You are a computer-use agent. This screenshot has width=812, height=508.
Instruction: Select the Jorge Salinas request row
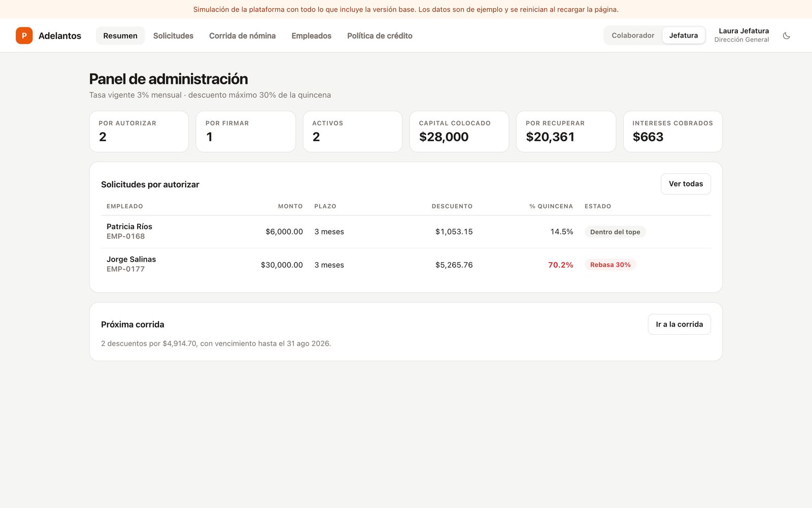tap(406, 265)
